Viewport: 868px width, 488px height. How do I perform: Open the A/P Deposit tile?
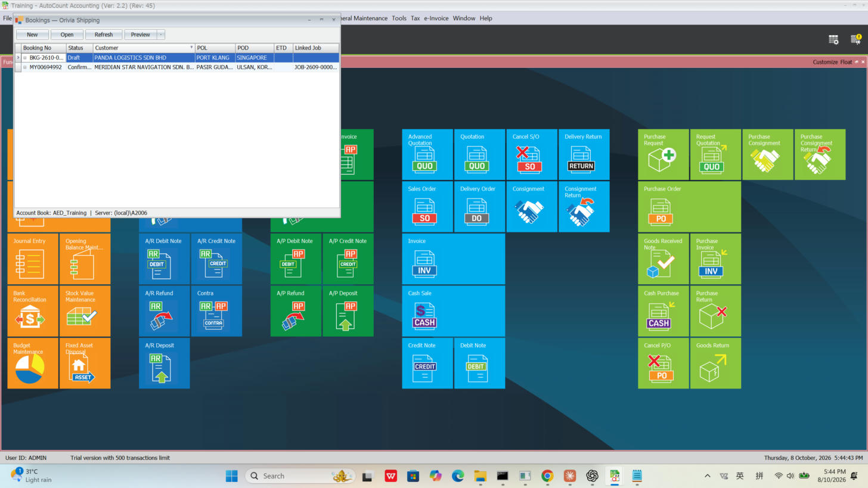coord(348,310)
